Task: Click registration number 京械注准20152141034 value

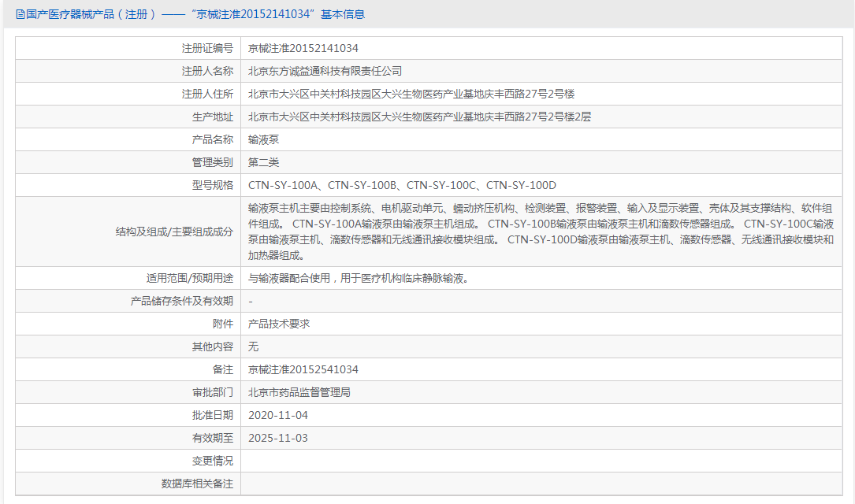Action: [x=303, y=48]
